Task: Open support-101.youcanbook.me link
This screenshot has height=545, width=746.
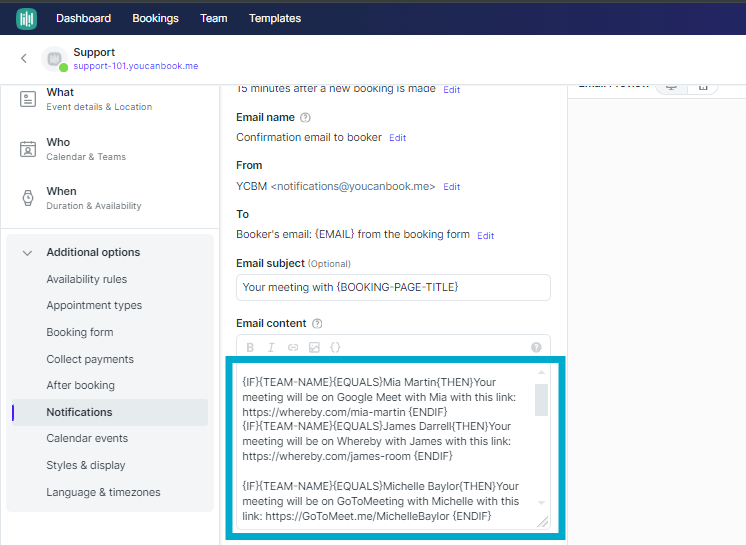Action: tap(136, 66)
